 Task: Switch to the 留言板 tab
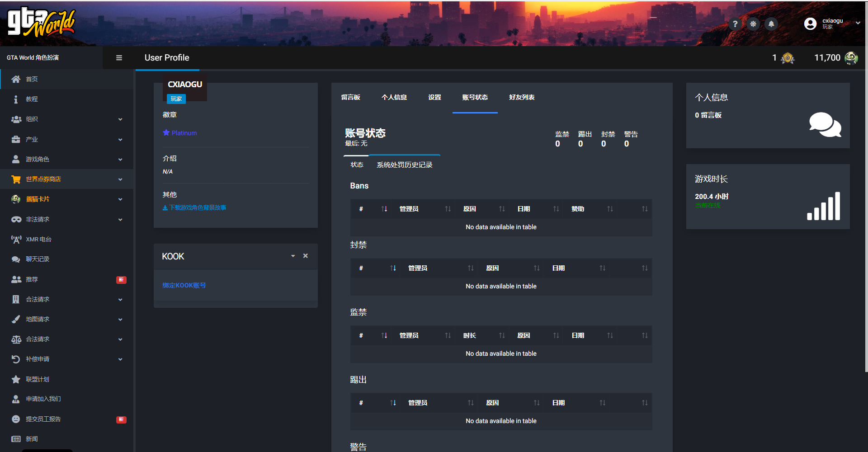coord(350,97)
